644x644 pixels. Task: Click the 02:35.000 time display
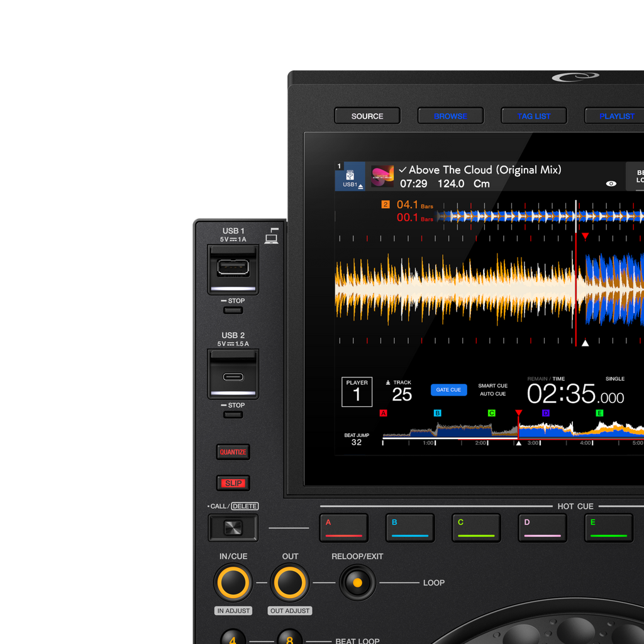pos(575,394)
